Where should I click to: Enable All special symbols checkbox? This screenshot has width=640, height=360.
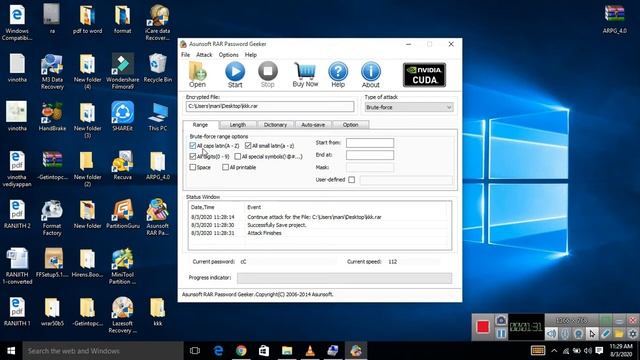coord(238,156)
